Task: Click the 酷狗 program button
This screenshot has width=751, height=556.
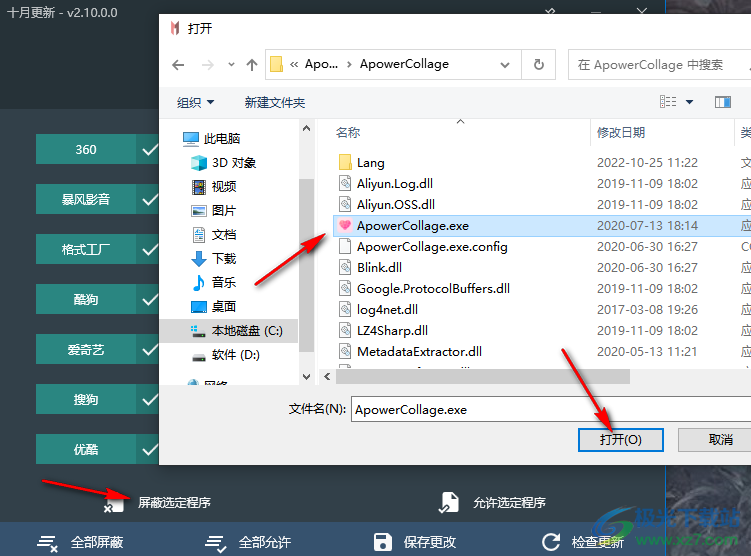Action: point(86,299)
